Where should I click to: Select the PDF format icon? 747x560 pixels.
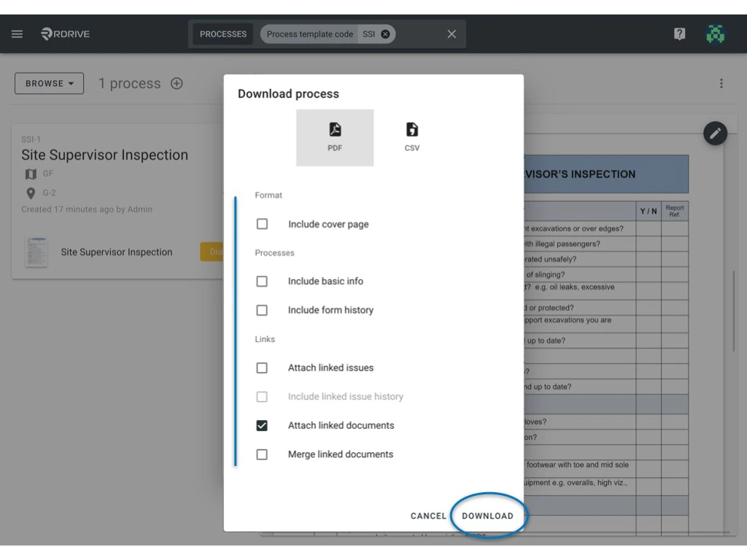coord(335,137)
